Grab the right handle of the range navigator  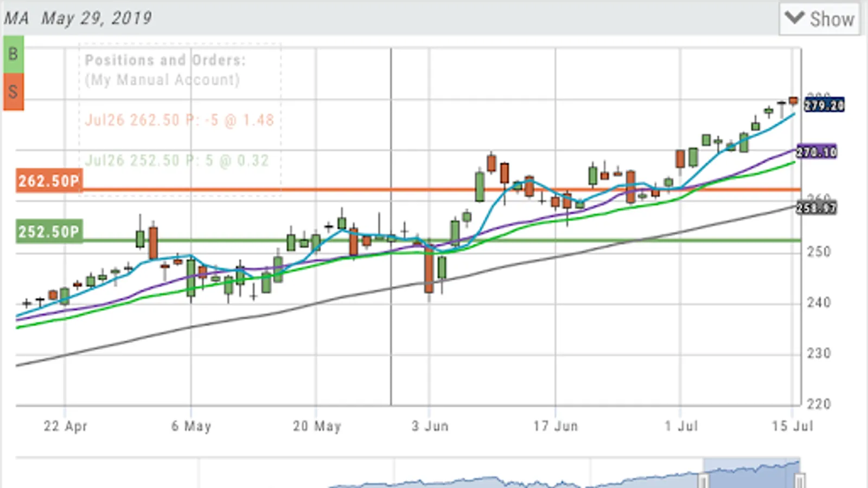(x=800, y=481)
